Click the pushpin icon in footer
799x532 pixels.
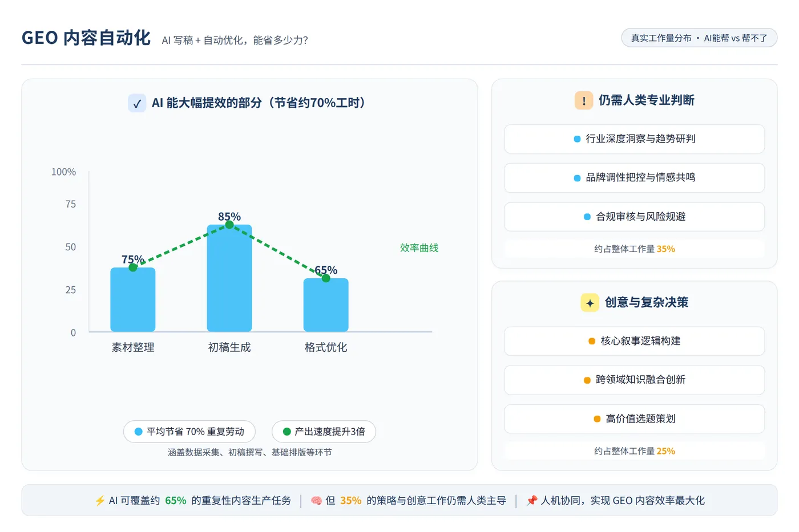[532, 501]
